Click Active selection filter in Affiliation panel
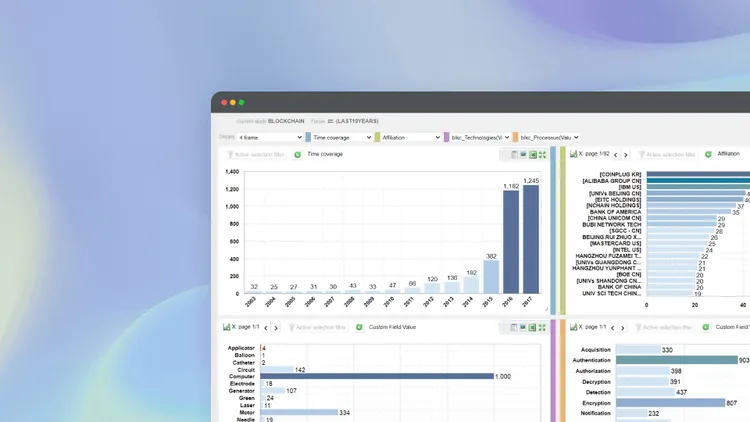Image resolution: width=750 pixels, height=422 pixels. click(667, 155)
